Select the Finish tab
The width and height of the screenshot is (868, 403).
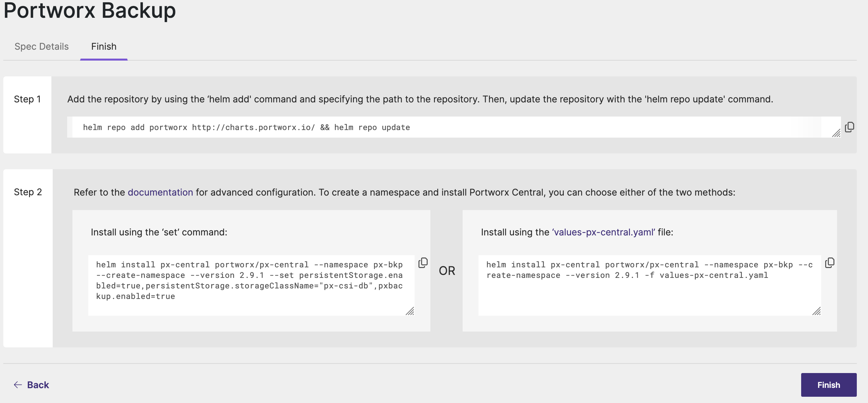coord(104,46)
